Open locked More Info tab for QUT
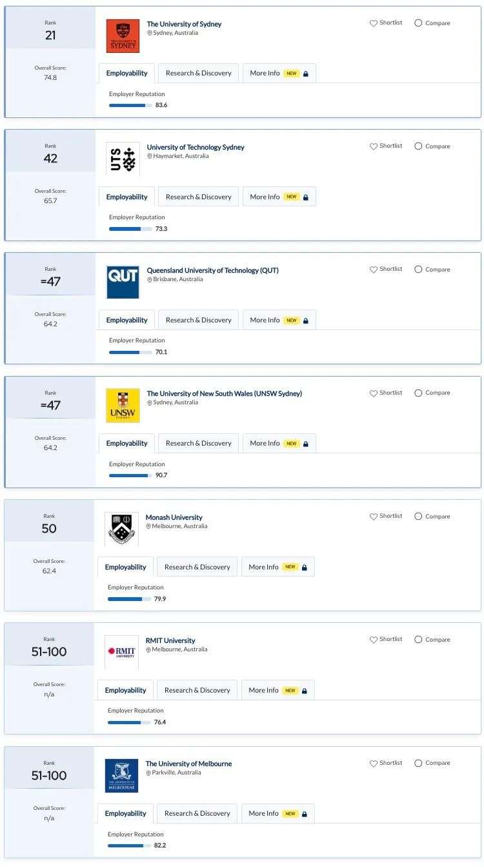This screenshot has width=484, height=868. pyautogui.click(x=279, y=321)
